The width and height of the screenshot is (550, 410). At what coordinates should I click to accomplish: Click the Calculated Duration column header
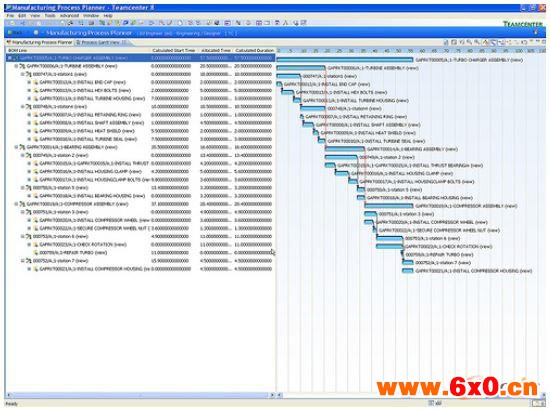(x=254, y=51)
